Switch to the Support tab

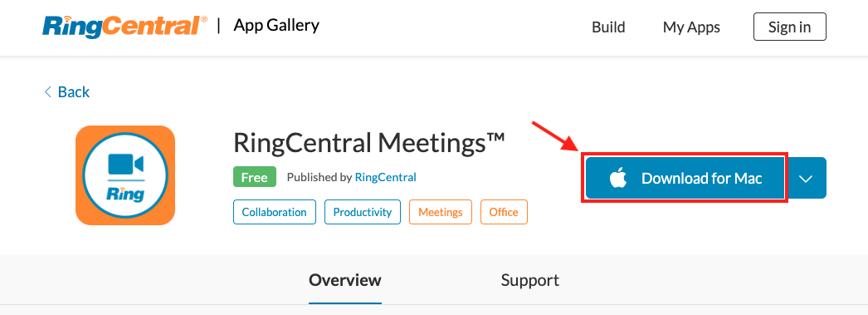point(529,280)
